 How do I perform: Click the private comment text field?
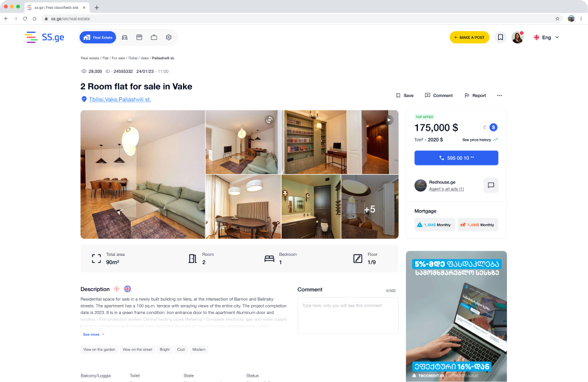pyautogui.click(x=347, y=315)
